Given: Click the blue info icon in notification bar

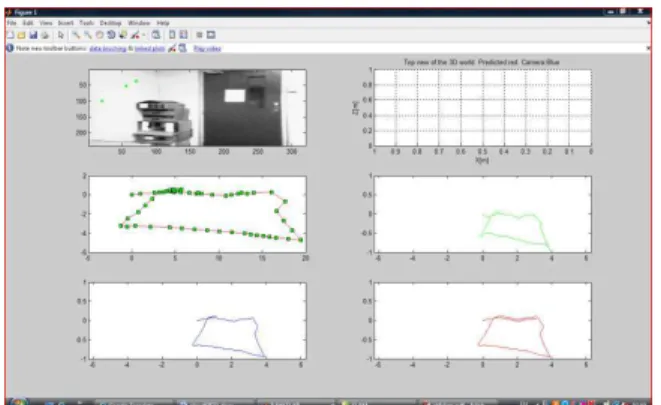Looking at the screenshot, I should [x=10, y=48].
